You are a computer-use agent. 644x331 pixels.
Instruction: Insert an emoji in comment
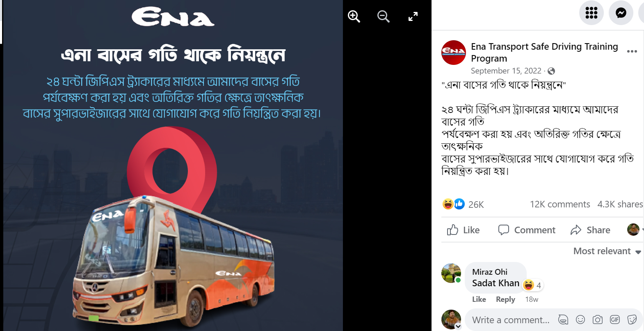[x=580, y=320]
